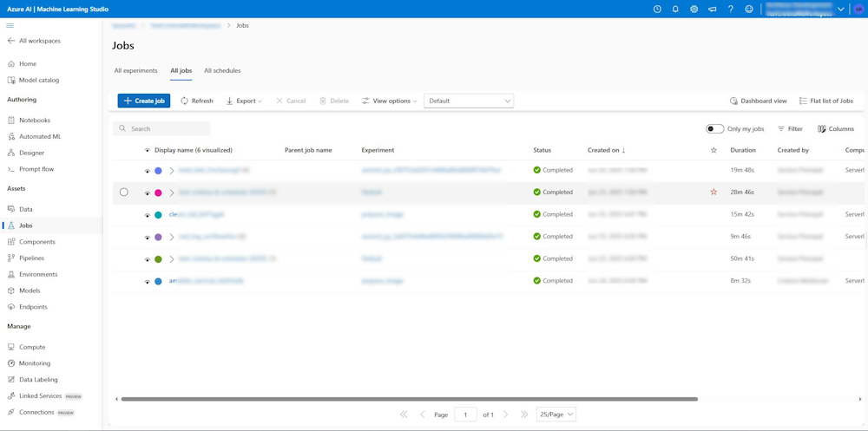Image resolution: width=868 pixels, height=431 pixels.
Task: Open Automated ML
Action: click(x=35, y=137)
